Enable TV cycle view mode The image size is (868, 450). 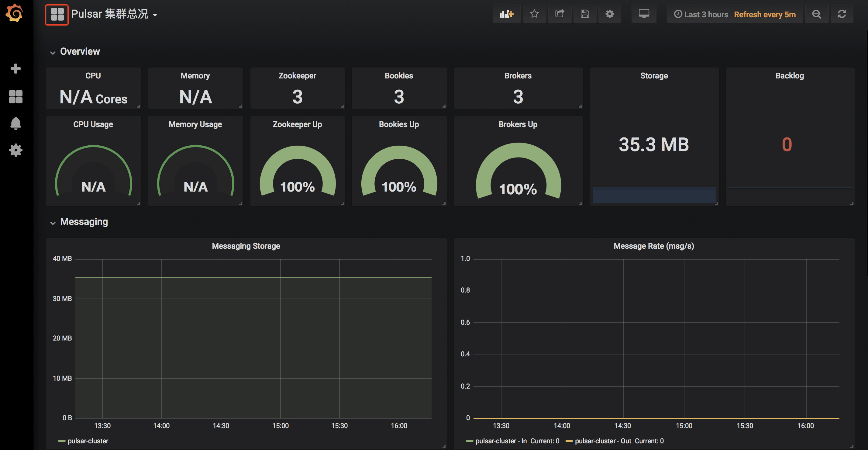pos(644,14)
